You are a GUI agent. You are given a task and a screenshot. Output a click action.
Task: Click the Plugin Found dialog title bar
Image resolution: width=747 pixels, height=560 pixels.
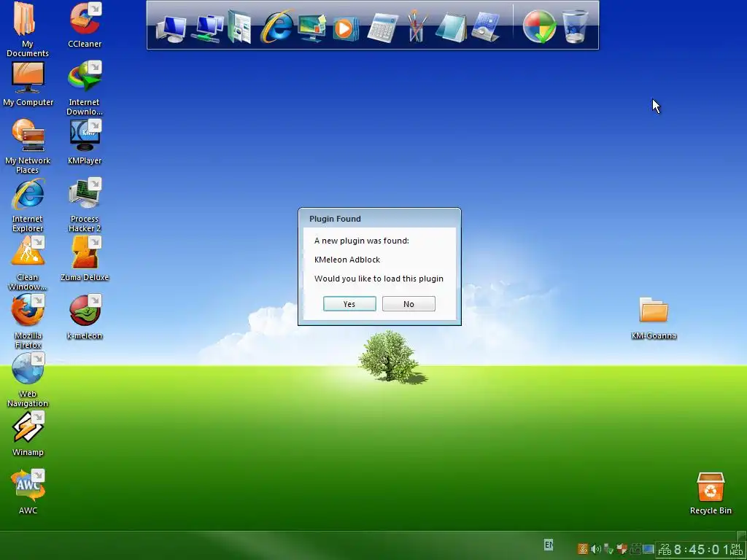tap(379, 219)
